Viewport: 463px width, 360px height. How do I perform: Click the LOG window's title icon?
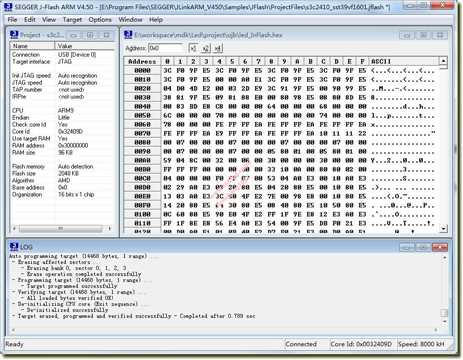(14, 247)
